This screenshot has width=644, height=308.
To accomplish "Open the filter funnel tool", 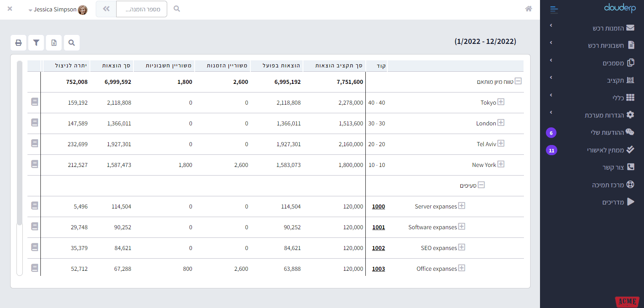I will pyautogui.click(x=36, y=43).
